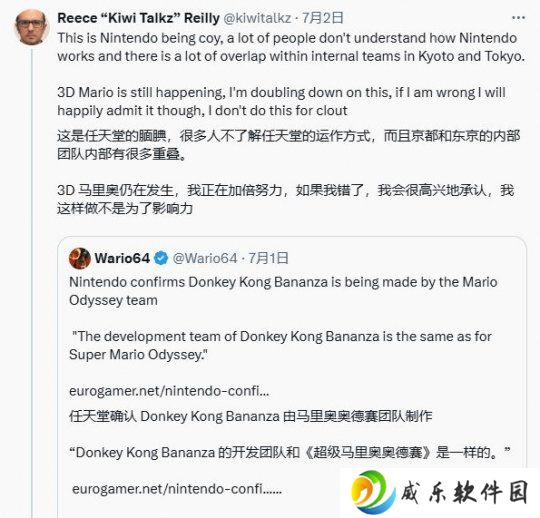The width and height of the screenshot is (540, 518).
Task: Click the Reece "Kiwi Talkz" Reilly display name
Action: (138, 18)
